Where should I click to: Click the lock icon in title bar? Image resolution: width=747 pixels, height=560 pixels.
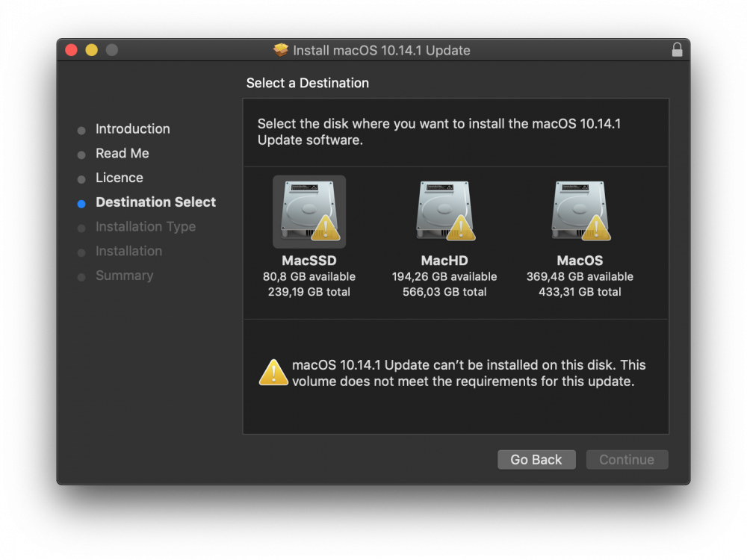(677, 49)
